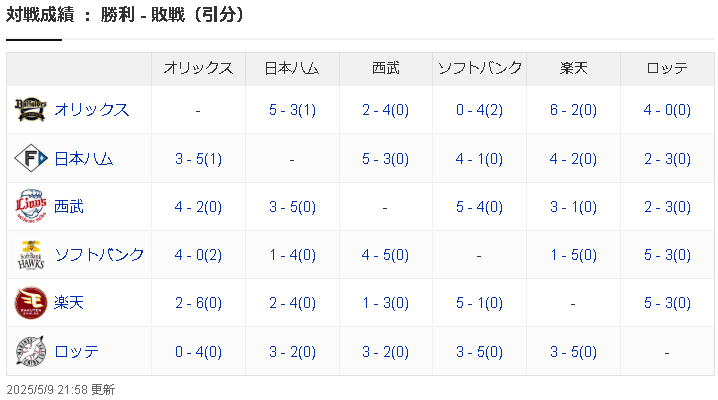Viewport: 718px width, 400px height.
Task: Open the ロッテ team link in row header
Action: point(76,352)
